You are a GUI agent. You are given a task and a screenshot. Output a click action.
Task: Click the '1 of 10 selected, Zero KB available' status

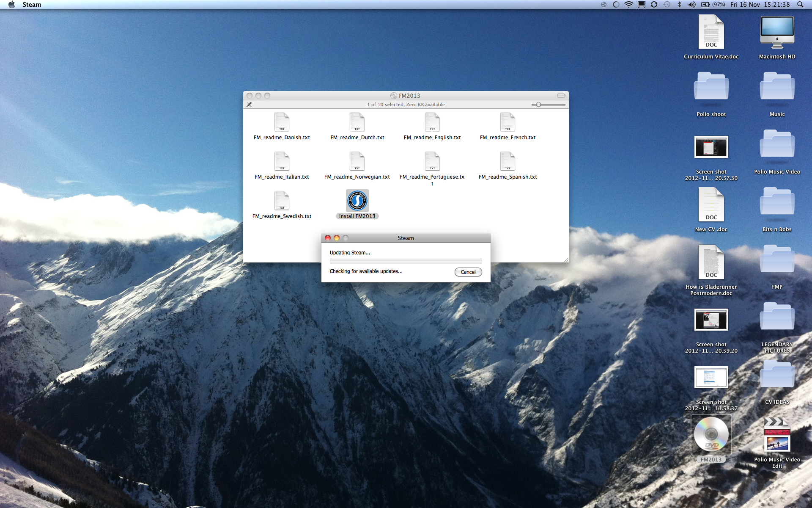coord(406,105)
